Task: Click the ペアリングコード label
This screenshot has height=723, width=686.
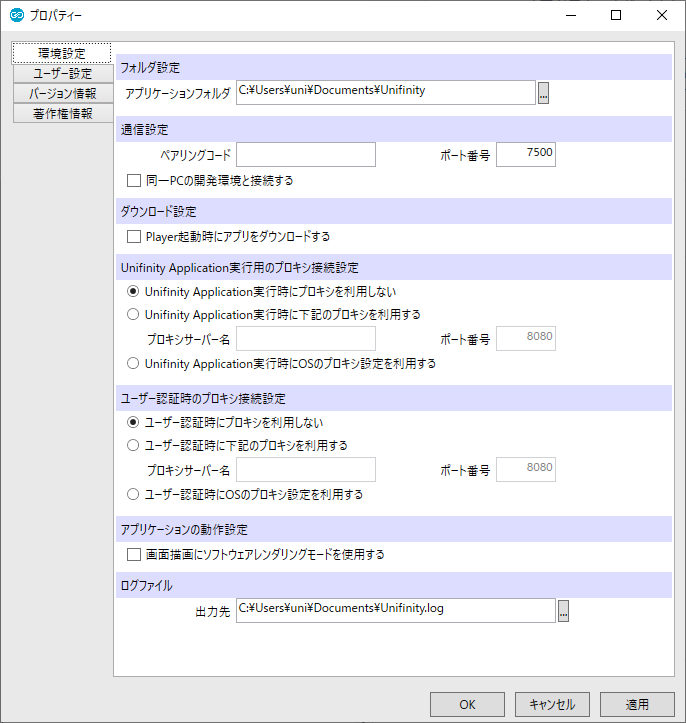Action: [195, 155]
